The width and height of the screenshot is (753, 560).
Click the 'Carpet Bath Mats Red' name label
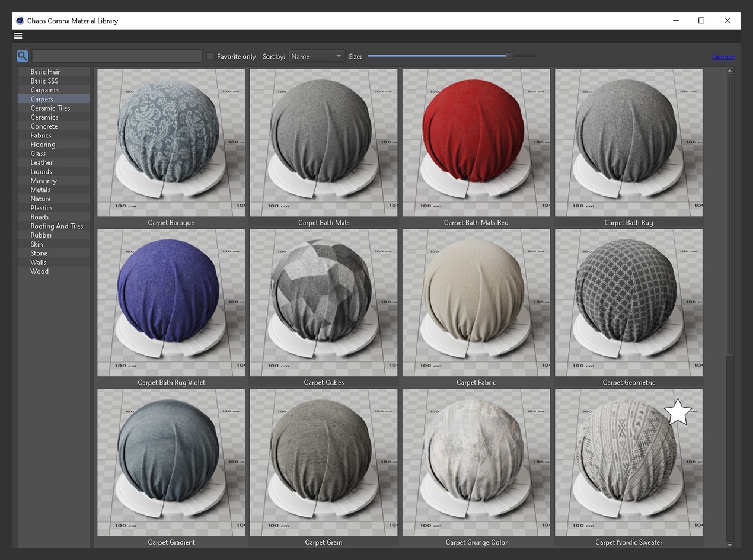tap(476, 223)
